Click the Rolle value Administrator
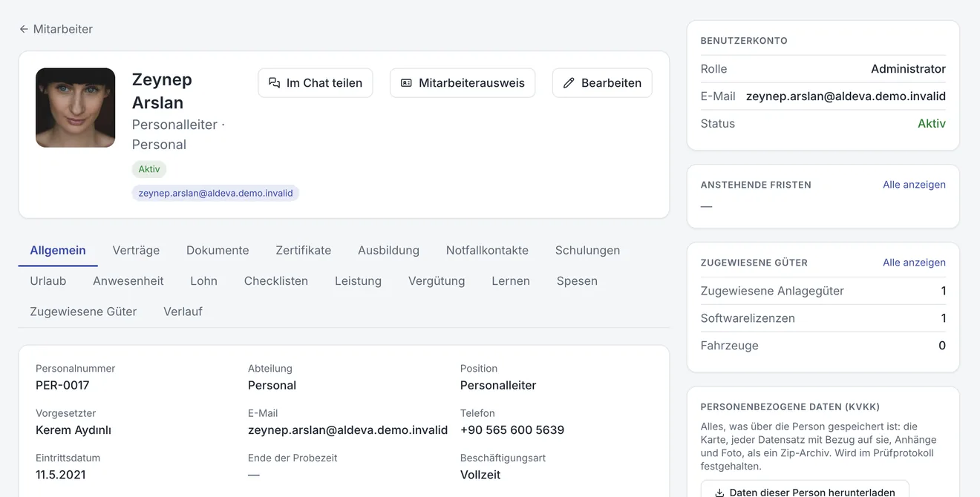The width and height of the screenshot is (980, 497). point(908,69)
